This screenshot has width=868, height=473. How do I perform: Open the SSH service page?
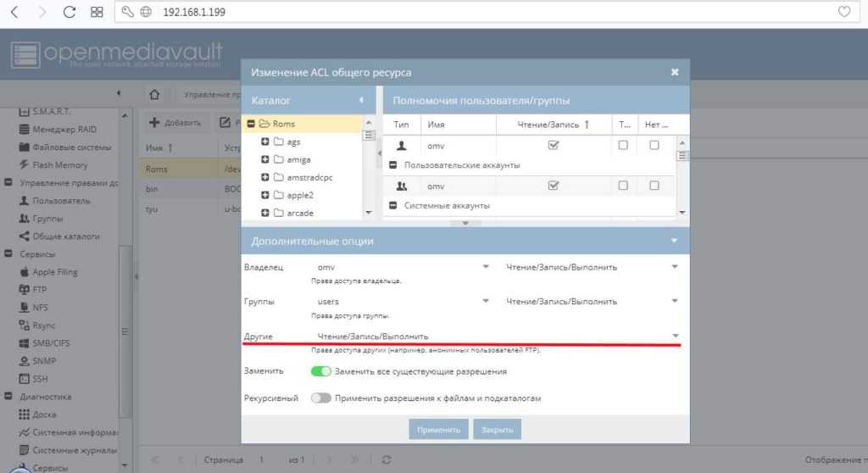pos(40,378)
